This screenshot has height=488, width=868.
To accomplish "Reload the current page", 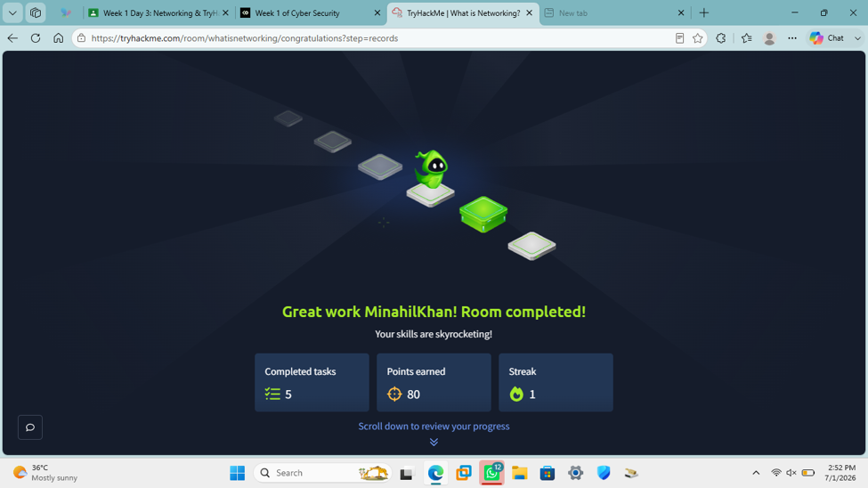I will pos(36,38).
